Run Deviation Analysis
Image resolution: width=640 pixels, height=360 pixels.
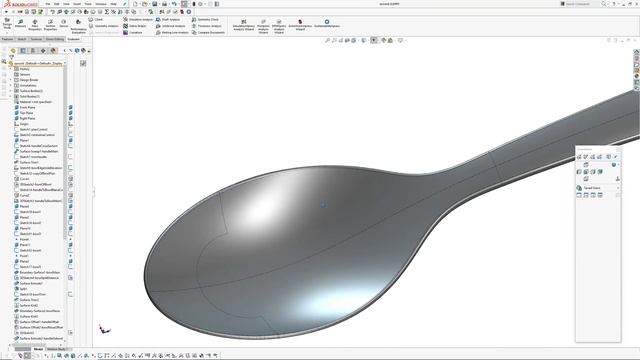pyautogui.click(x=138, y=20)
